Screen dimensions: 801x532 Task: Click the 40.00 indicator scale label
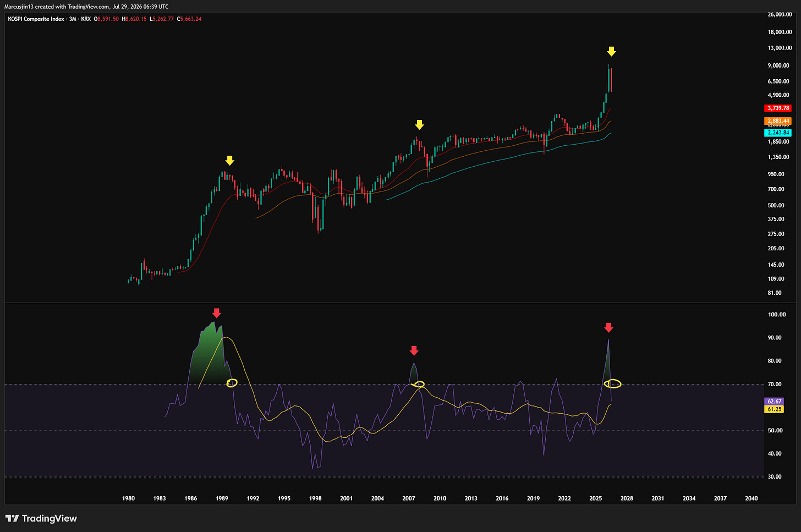point(775,454)
